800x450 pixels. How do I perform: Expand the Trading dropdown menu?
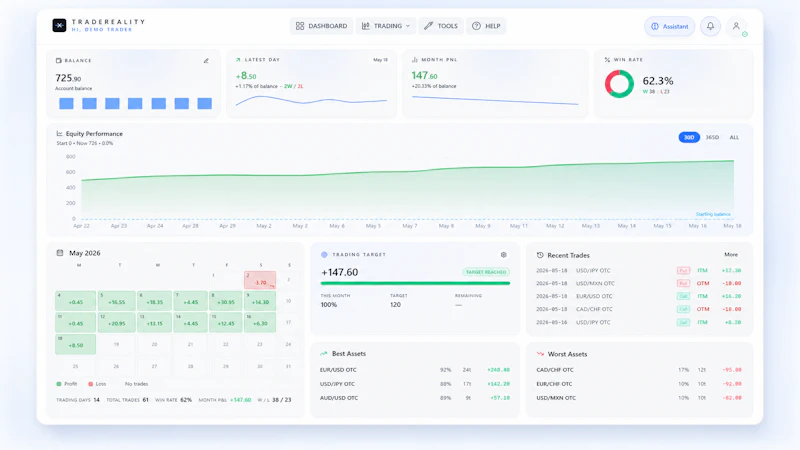point(386,26)
